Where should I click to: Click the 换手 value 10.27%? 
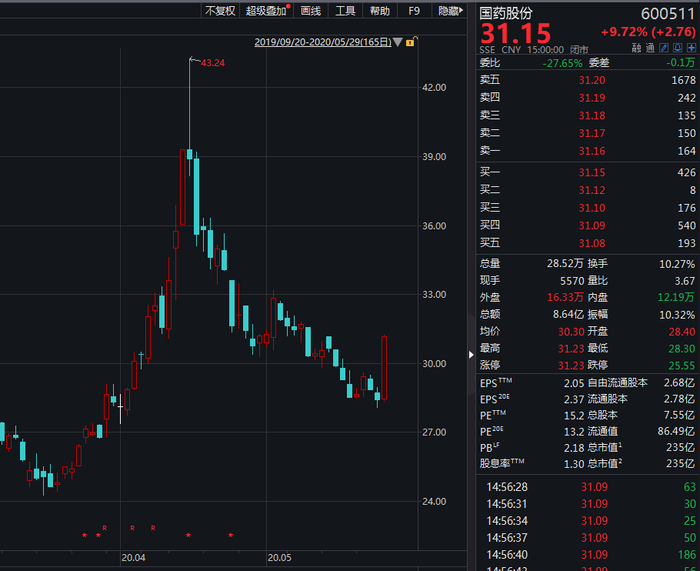click(677, 264)
